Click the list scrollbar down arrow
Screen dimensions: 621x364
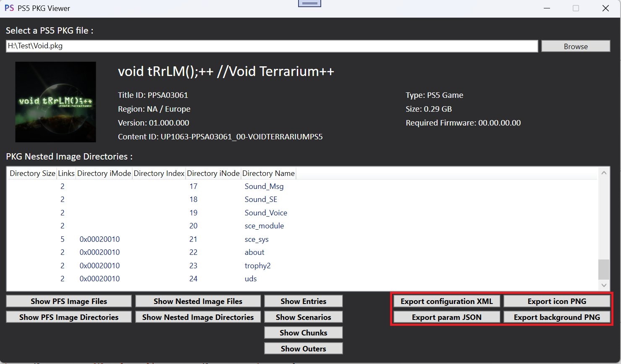604,285
